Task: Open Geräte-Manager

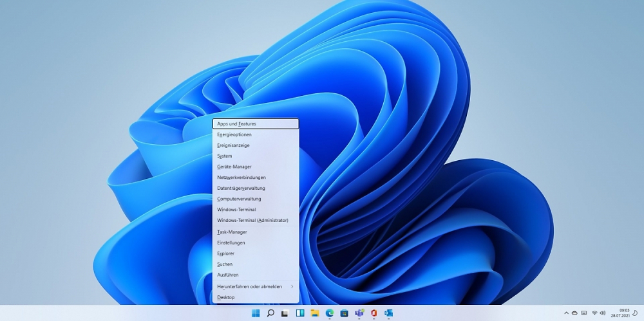Action: click(256, 167)
